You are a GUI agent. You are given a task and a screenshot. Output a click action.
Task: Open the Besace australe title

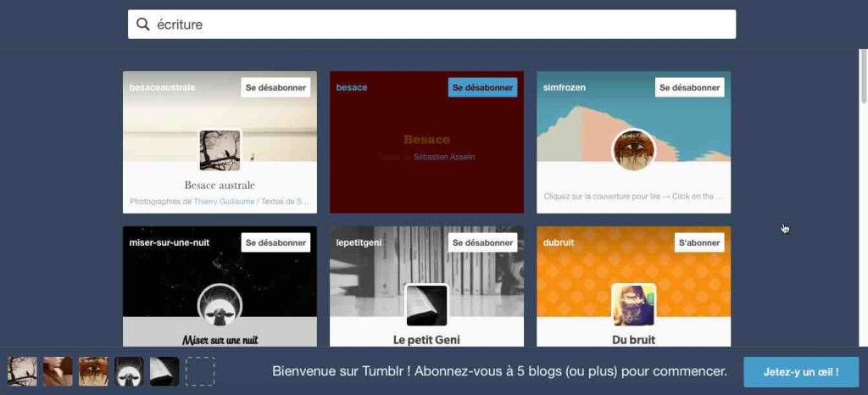coord(220,185)
